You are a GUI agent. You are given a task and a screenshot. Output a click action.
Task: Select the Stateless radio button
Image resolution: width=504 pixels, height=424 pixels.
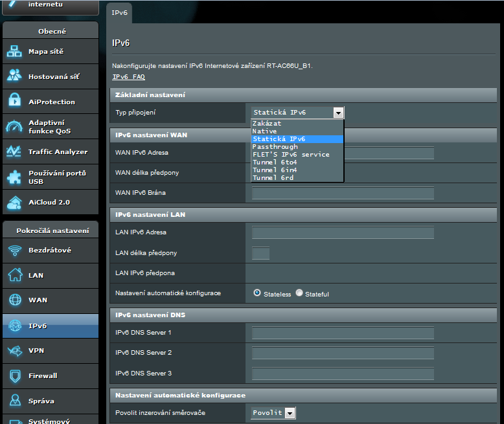[257, 293]
